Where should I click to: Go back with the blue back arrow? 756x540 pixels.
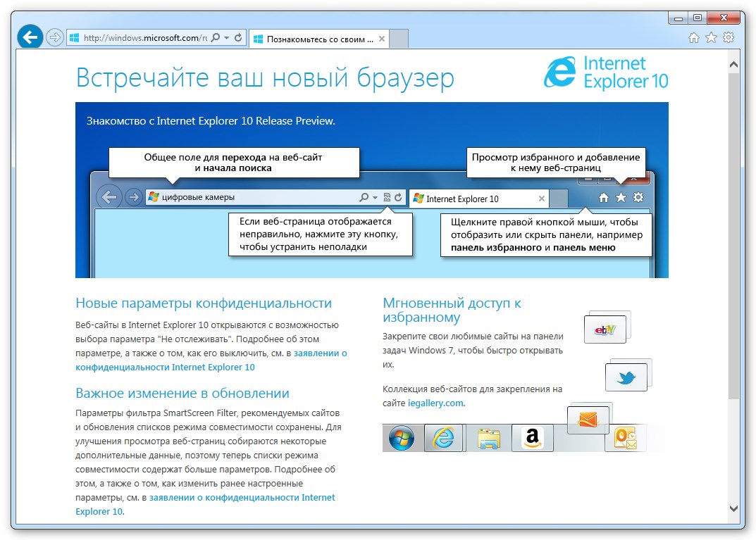(x=30, y=37)
